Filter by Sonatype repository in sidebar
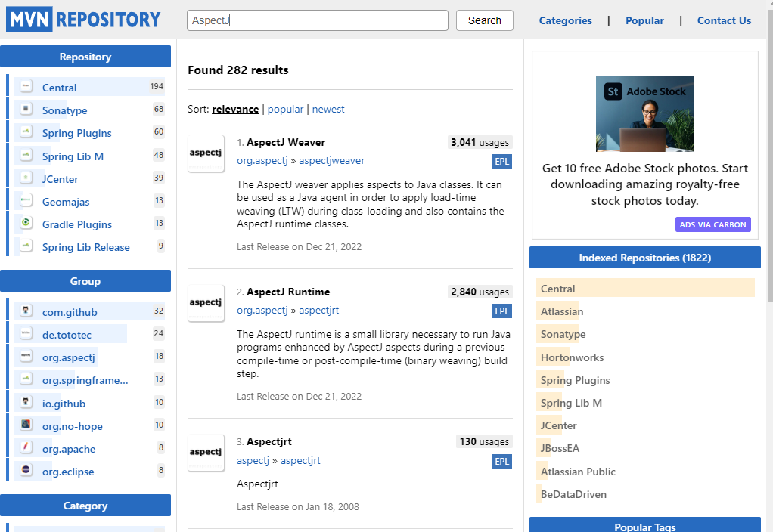The image size is (773, 532). coord(64,110)
